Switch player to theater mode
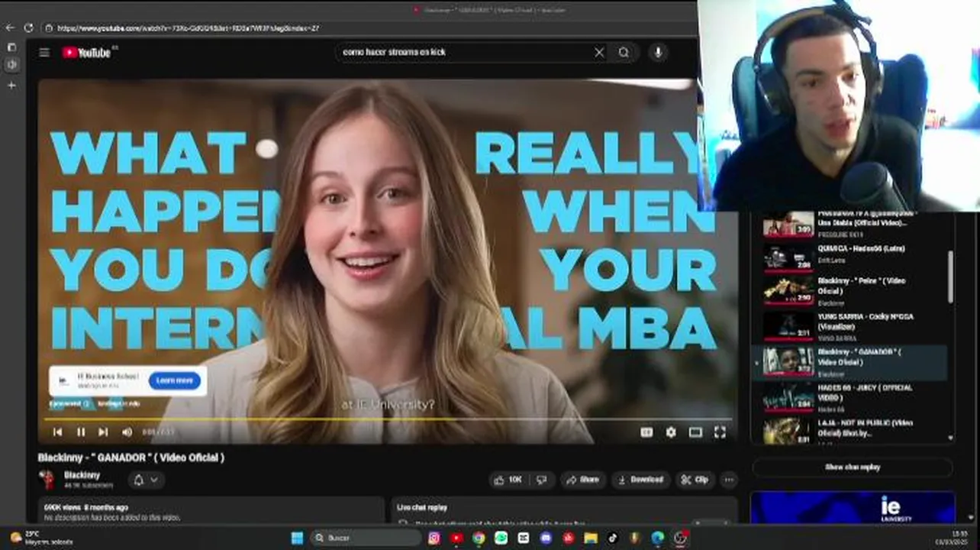 (695, 432)
